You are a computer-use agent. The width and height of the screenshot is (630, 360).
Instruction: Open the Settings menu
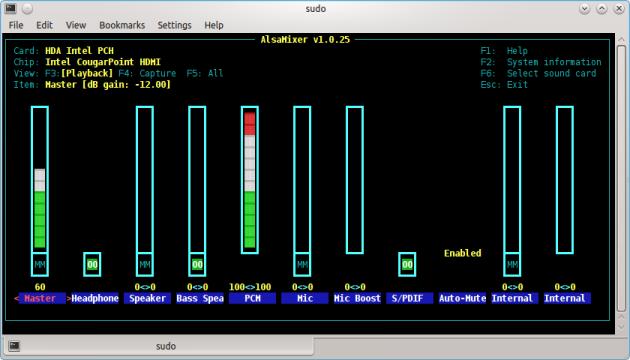174,25
